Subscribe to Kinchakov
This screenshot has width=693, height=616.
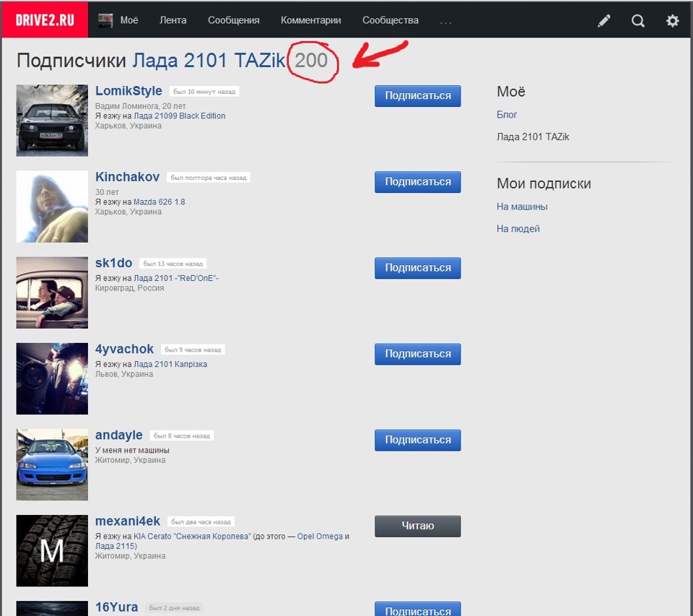click(418, 182)
